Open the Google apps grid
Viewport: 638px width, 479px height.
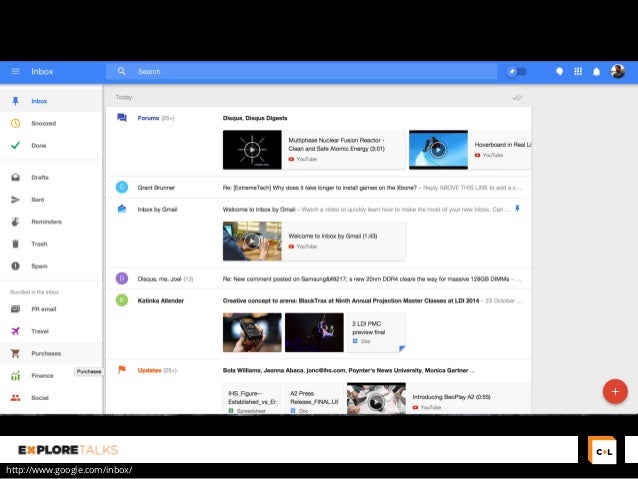click(x=578, y=72)
